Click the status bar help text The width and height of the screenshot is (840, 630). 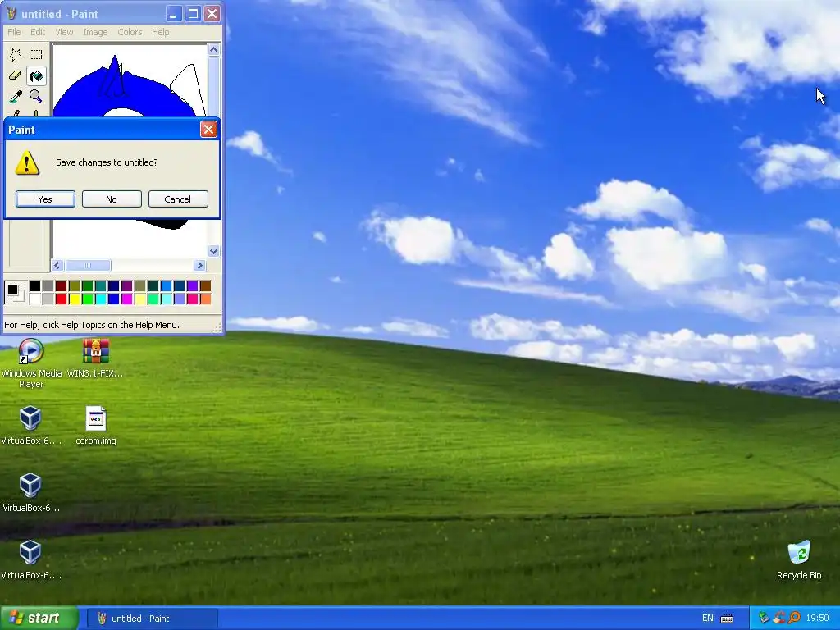[x=92, y=325]
